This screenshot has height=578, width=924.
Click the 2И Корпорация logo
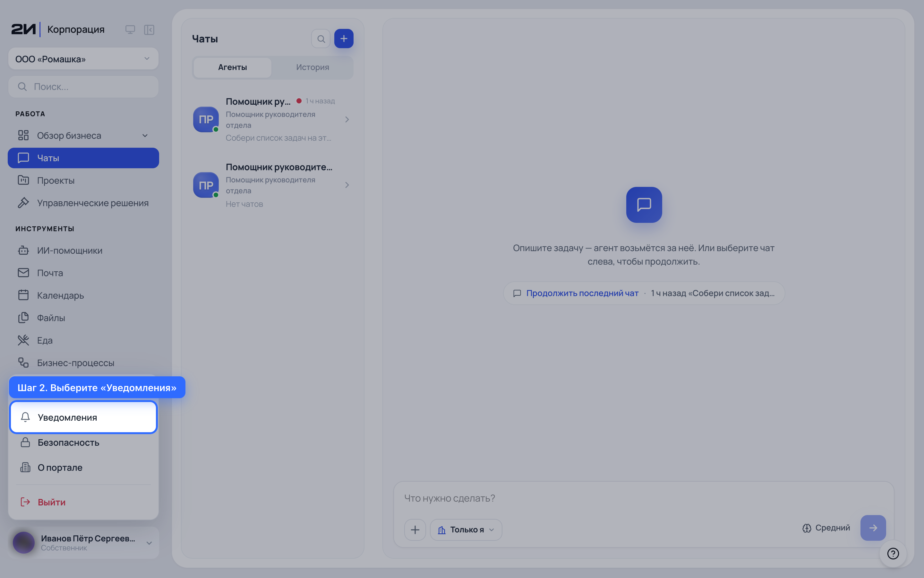(58, 30)
